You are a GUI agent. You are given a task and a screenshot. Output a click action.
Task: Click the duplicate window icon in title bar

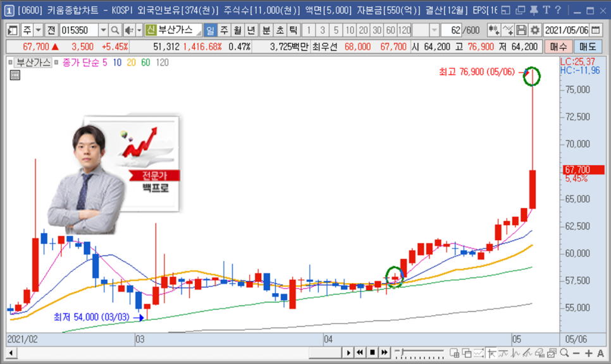coord(520,10)
